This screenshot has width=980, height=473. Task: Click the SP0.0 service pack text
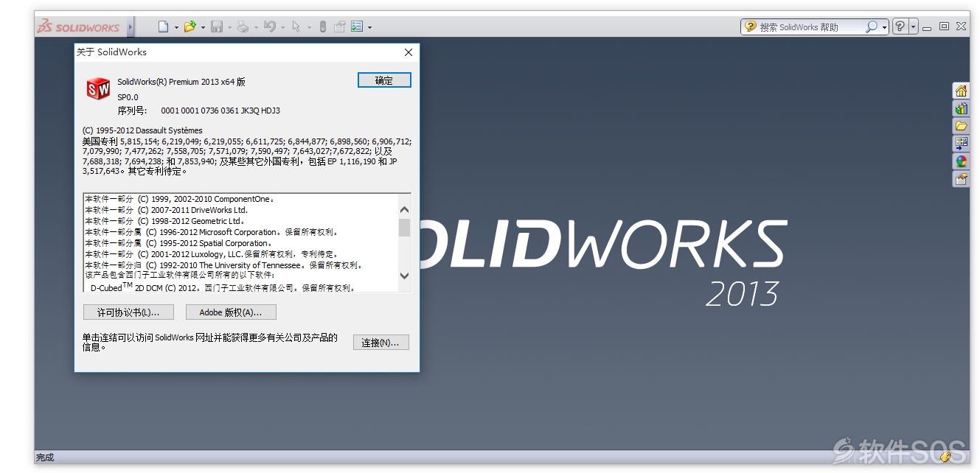click(128, 97)
